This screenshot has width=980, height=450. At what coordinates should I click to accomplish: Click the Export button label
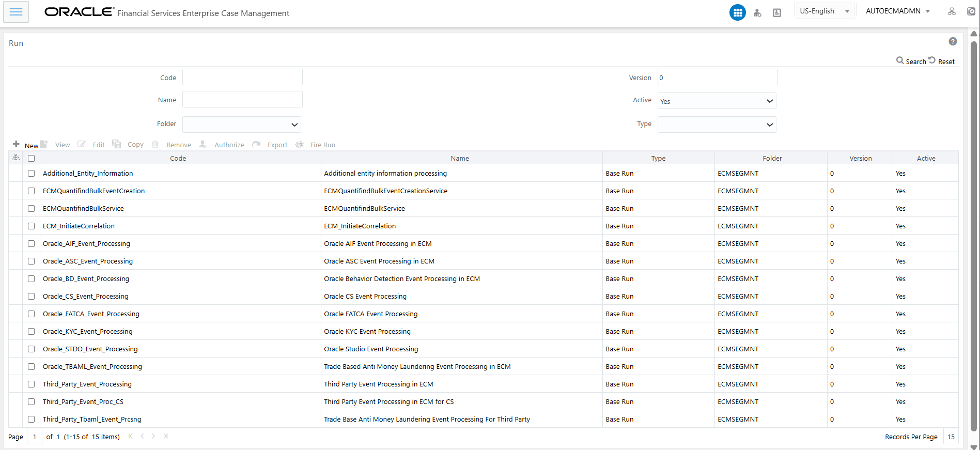pyautogui.click(x=277, y=145)
